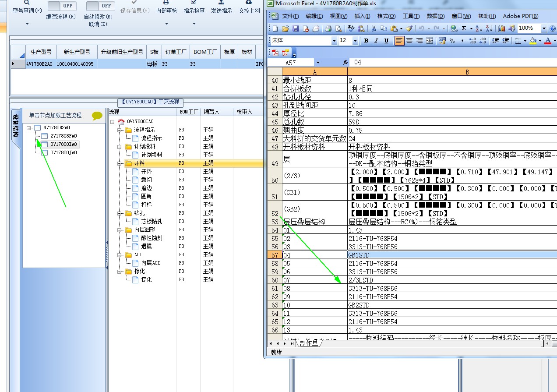
Task: Click the Copy icon in Excel
Action: coord(384,28)
